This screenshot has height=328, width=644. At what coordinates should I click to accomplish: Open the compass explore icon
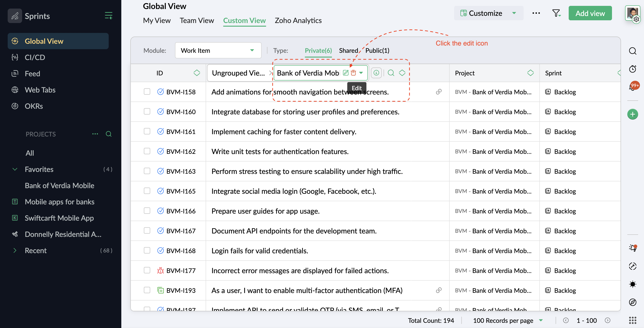tap(632, 302)
